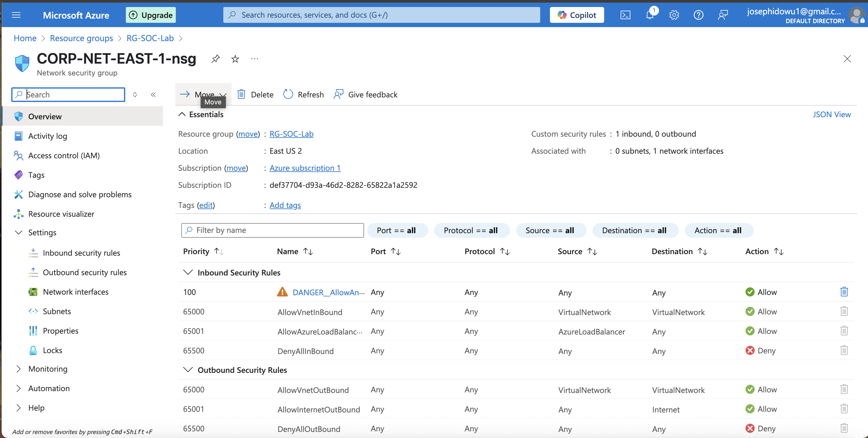Image resolution: width=868 pixels, height=438 pixels.
Task: Click the Filter by name field
Action: [x=272, y=230]
